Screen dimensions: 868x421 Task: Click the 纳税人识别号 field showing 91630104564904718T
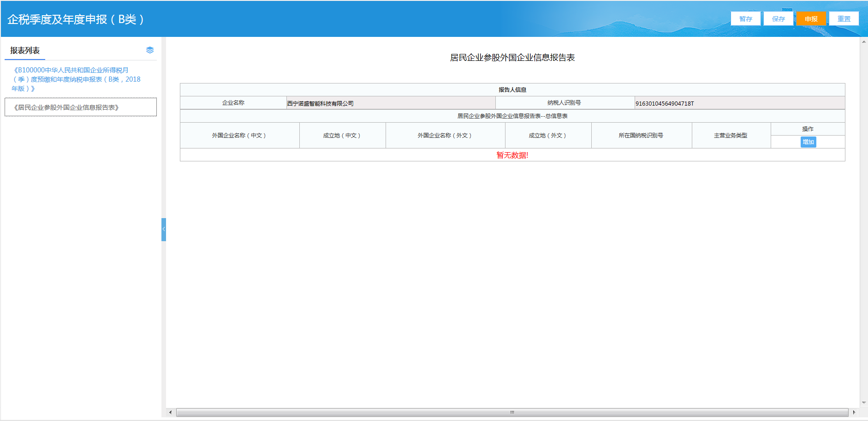pyautogui.click(x=738, y=102)
